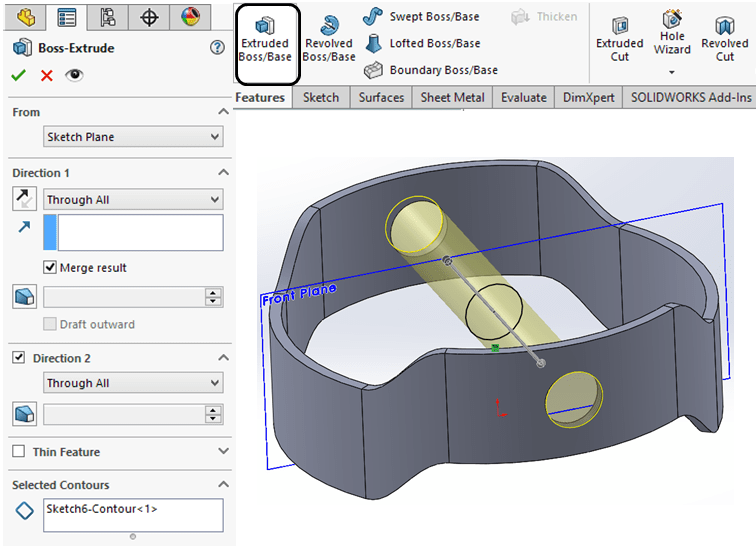Screen dimensions: 756x546
Task: Switch to the Sketch tab
Action: (321, 97)
